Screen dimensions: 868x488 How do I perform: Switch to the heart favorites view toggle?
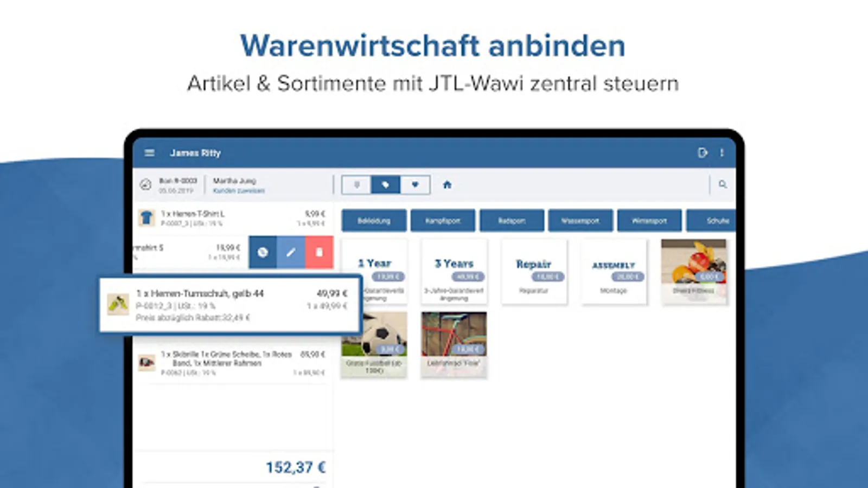[415, 185]
